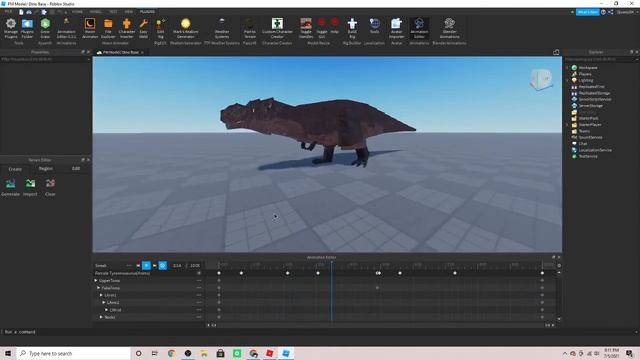Select the Region tab in Terrain Editor

pos(46,169)
